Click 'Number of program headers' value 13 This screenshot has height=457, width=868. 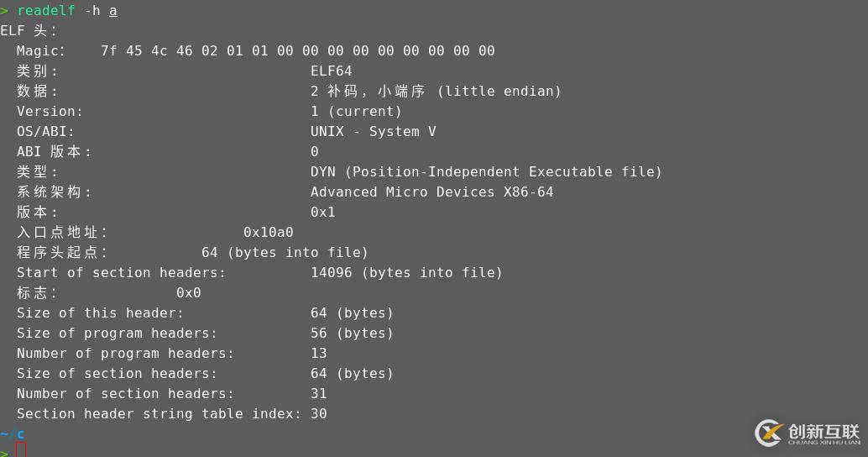click(319, 354)
